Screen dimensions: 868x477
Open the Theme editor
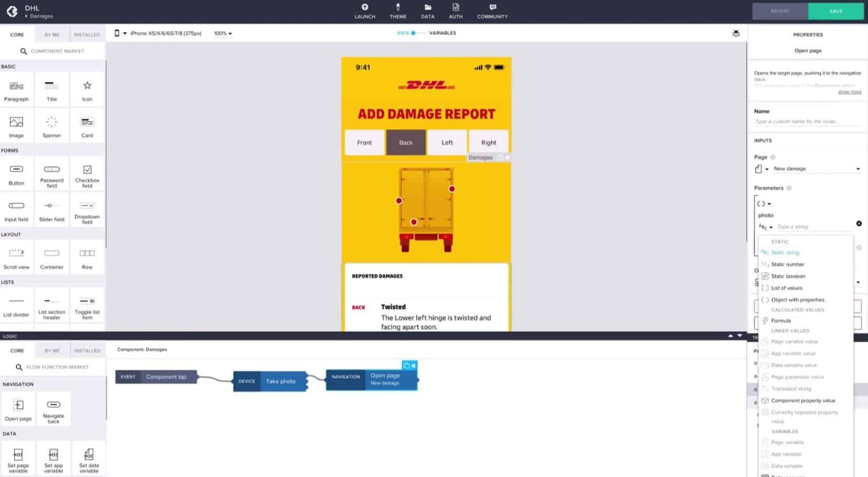(398, 11)
